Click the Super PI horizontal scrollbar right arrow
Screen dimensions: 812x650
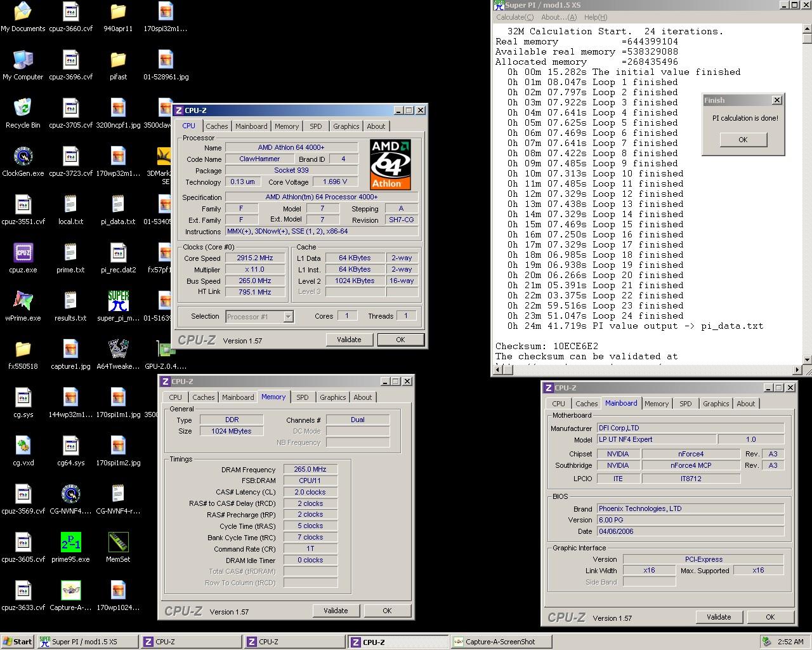[x=797, y=369]
